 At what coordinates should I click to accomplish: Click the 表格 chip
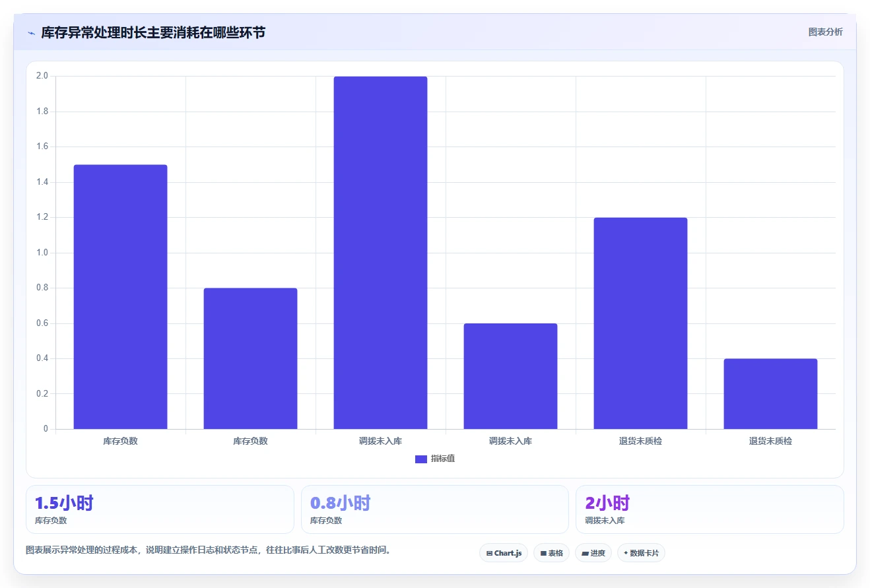coord(551,553)
